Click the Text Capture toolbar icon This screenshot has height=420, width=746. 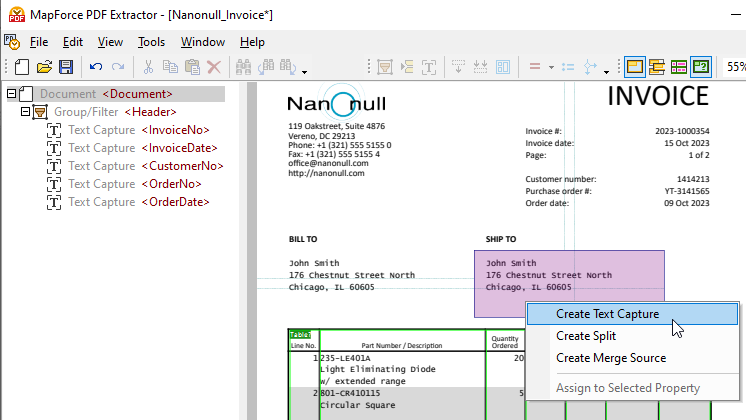tap(428, 67)
